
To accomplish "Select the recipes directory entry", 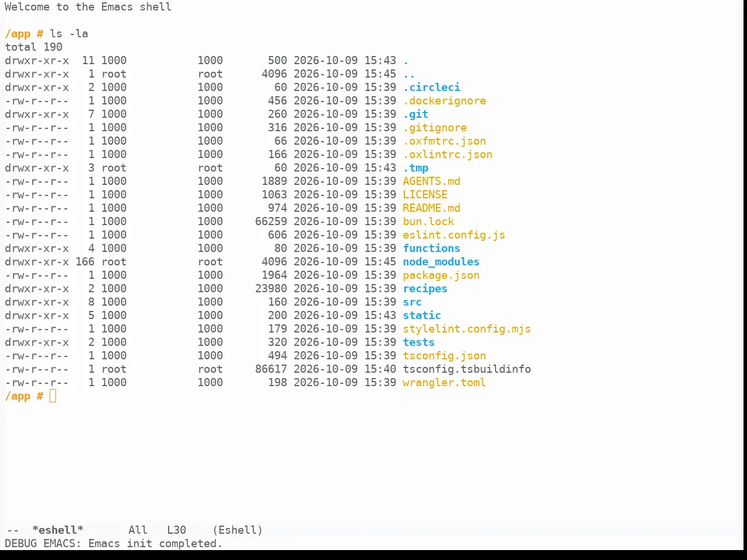I will (x=425, y=289).
